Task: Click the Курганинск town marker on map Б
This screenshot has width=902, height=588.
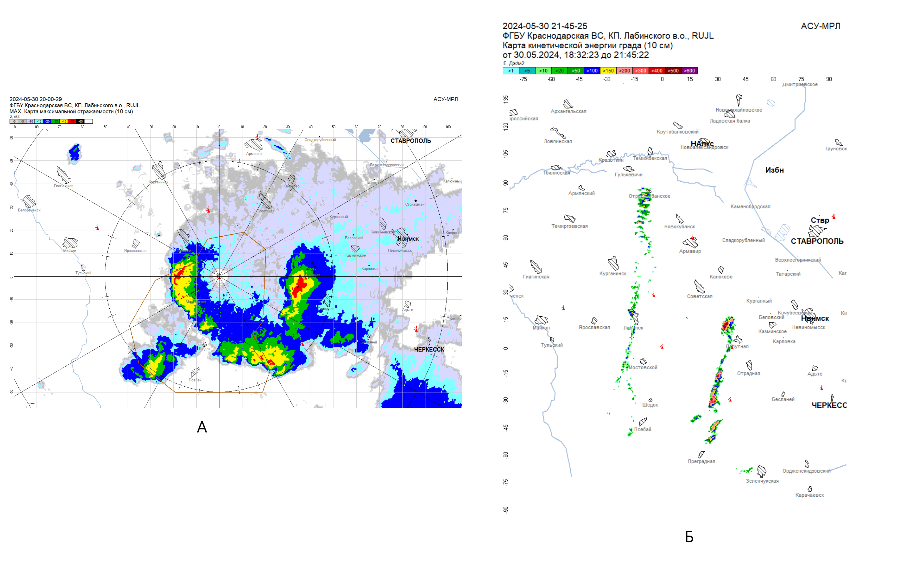Action: (x=613, y=263)
